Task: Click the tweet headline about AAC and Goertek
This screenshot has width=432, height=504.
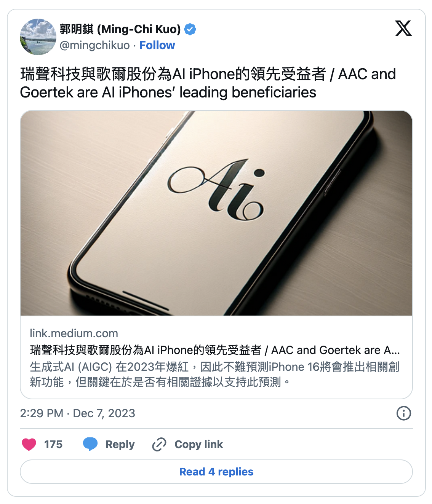Action: (208, 83)
